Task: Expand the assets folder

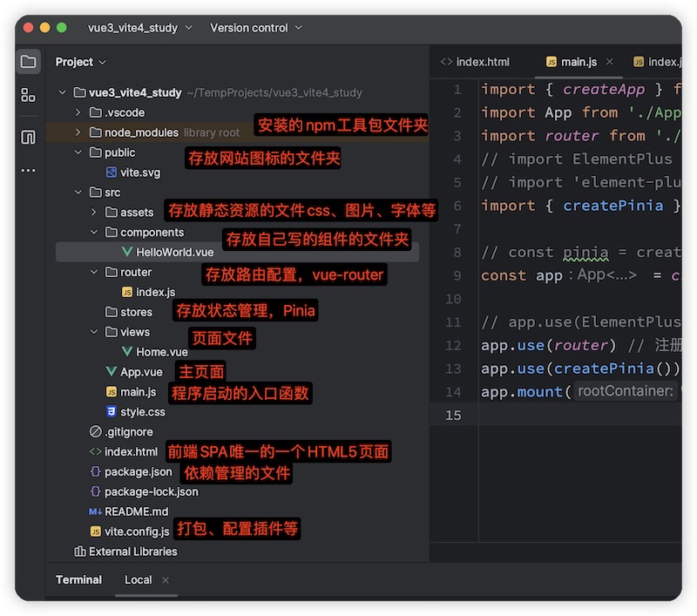Action: click(93, 213)
